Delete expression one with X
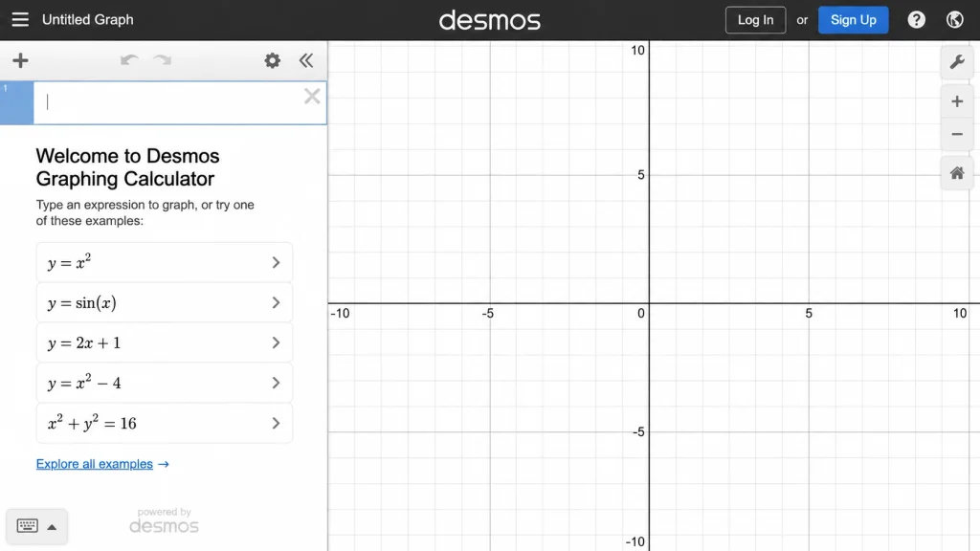Screen dimensions: 980x551 tap(312, 97)
